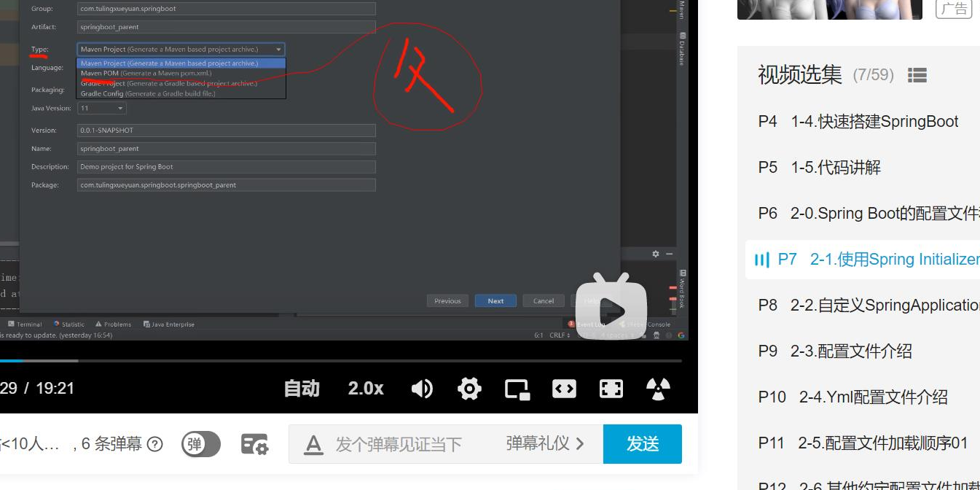Image resolution: width=980 pixels, height=490 pixels.
Task: Click the Description field in the dialog
Action: (x=227, y=167)
